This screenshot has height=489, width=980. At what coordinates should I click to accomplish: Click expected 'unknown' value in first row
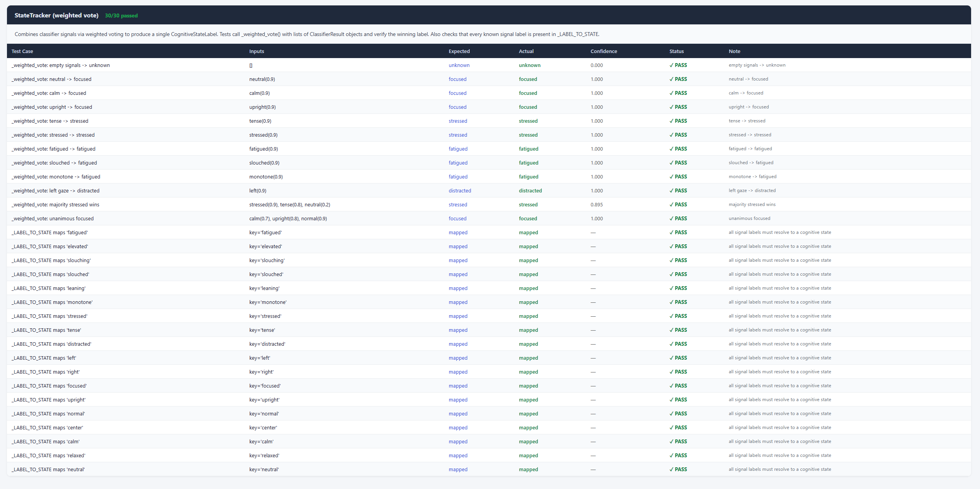[459, 65]
